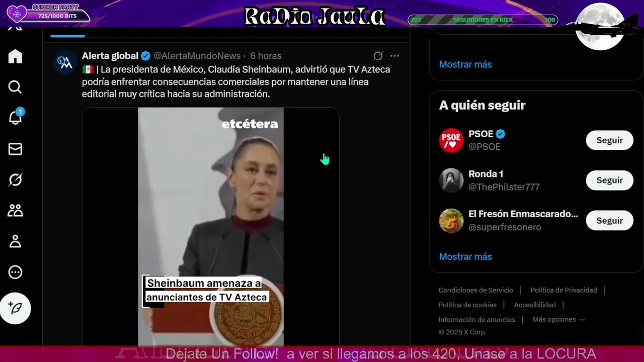The width and height of the screenshot is (644, 362).
Task: Click the 725/1000 bits progress bar
Action: 57,16
